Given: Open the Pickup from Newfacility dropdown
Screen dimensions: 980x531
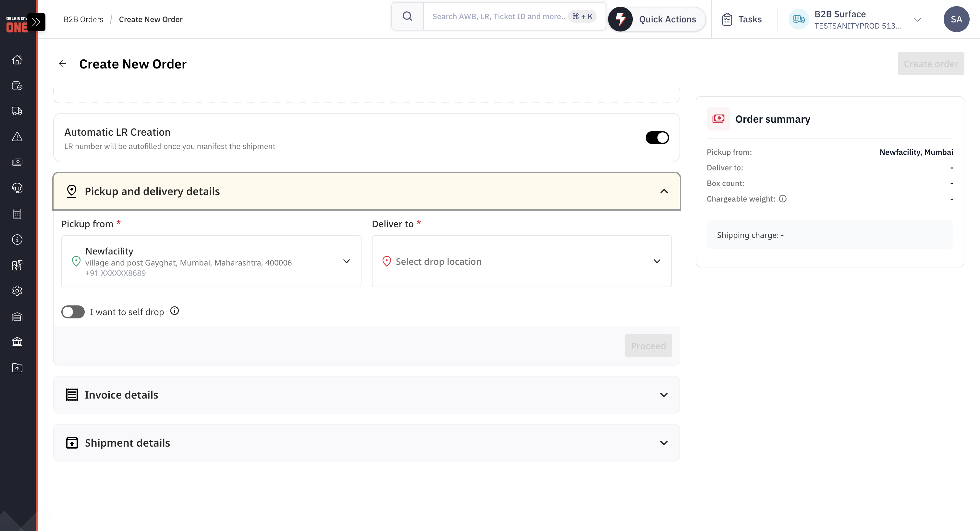Looking at the screenshot, I should point(211,261).
